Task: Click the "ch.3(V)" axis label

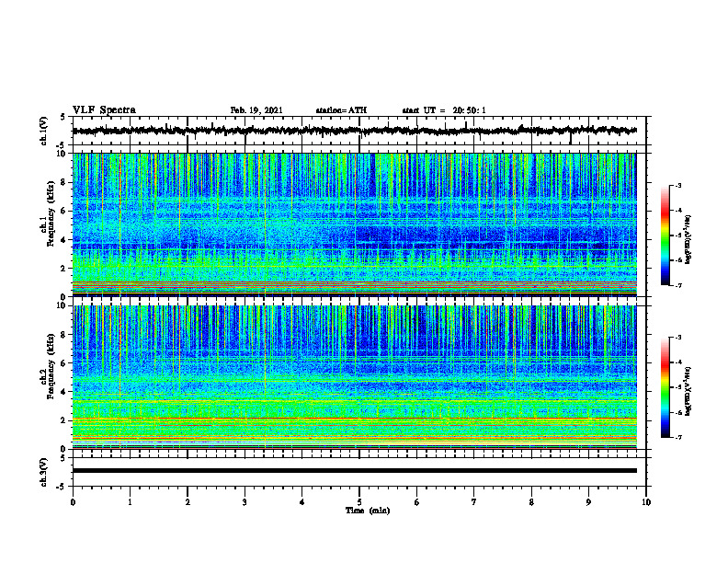Action: pyautogui.click(x=44, y=472)
